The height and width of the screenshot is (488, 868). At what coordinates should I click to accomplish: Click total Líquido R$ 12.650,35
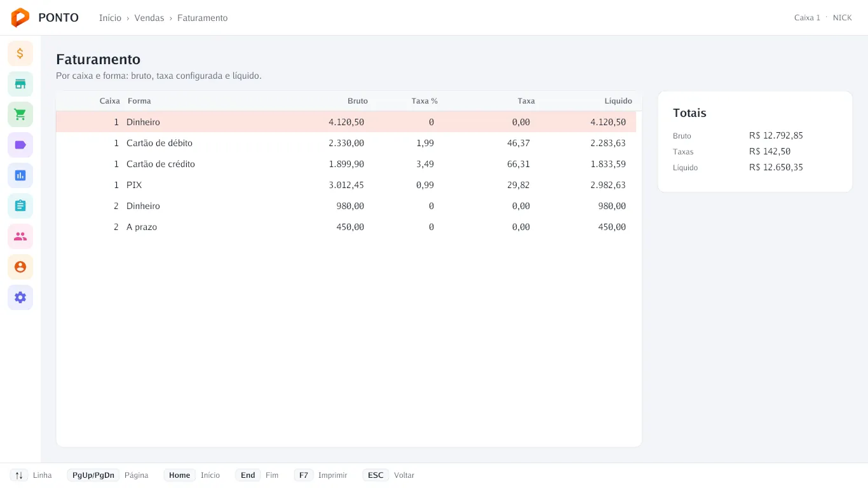tap(776, 167)
